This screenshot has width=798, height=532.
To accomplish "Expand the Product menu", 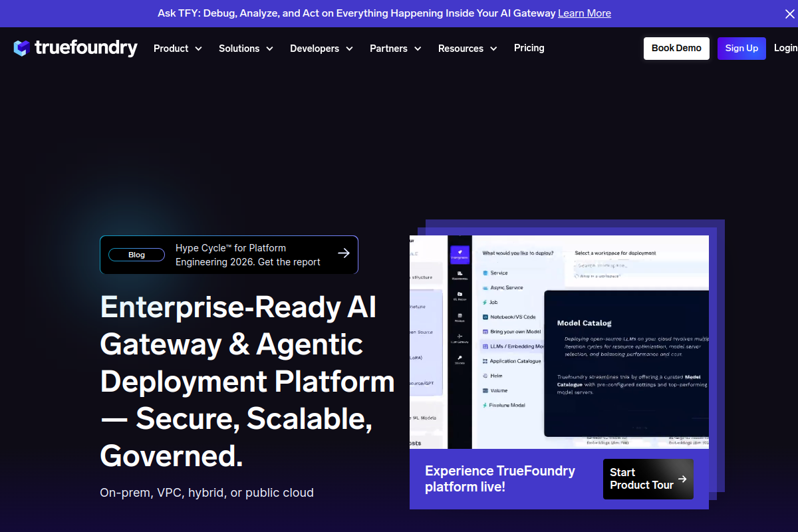I will coord(178,49).
